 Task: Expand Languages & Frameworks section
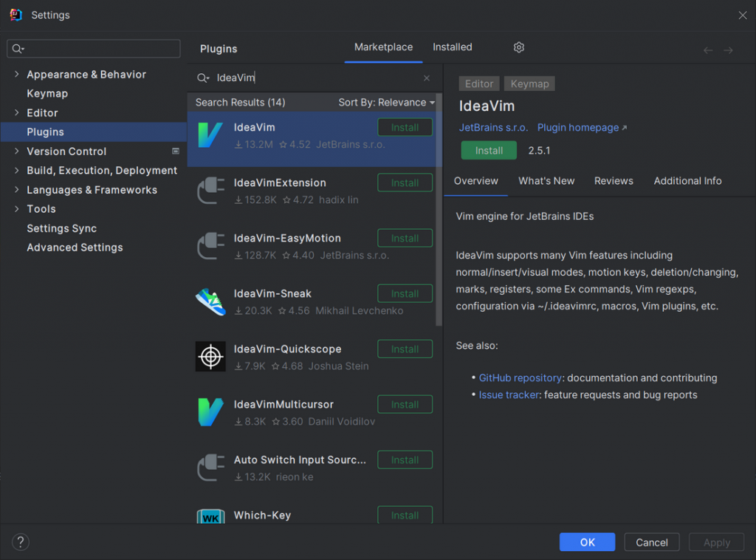pyautogui.click(x=16, y=190)
